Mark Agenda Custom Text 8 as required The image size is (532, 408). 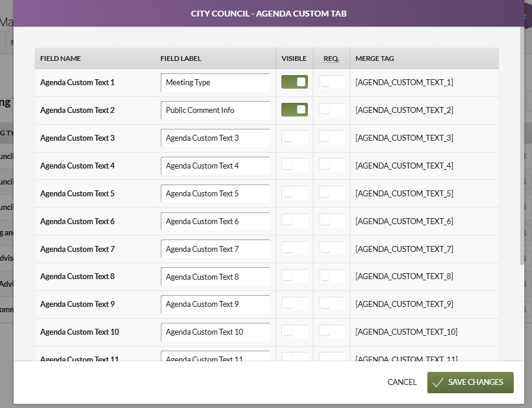tap(332, 277)
